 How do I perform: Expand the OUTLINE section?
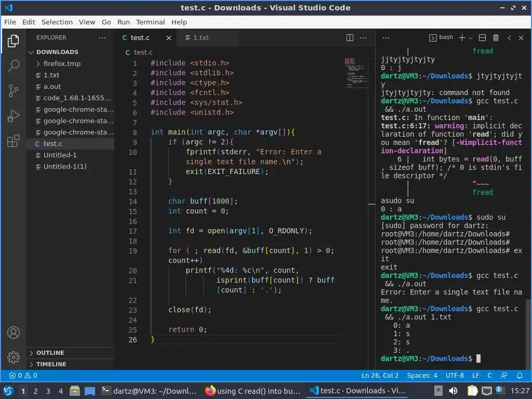point(71,353)
